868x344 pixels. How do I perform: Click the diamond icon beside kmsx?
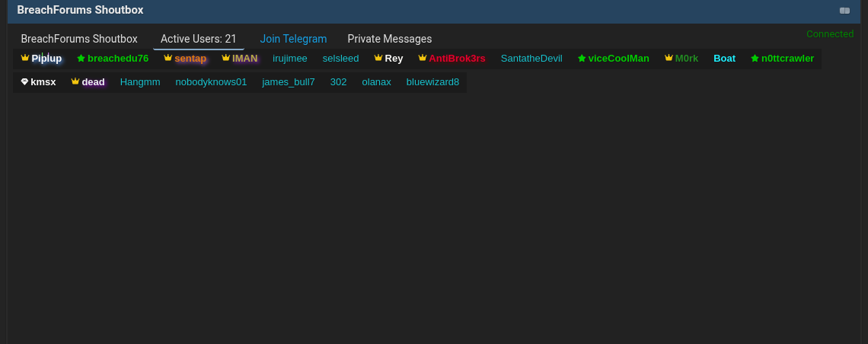[x=24, y=81]
